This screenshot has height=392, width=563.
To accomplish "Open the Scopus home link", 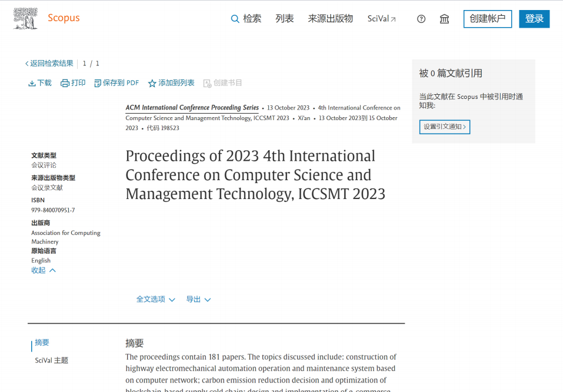I will point(64,18).
